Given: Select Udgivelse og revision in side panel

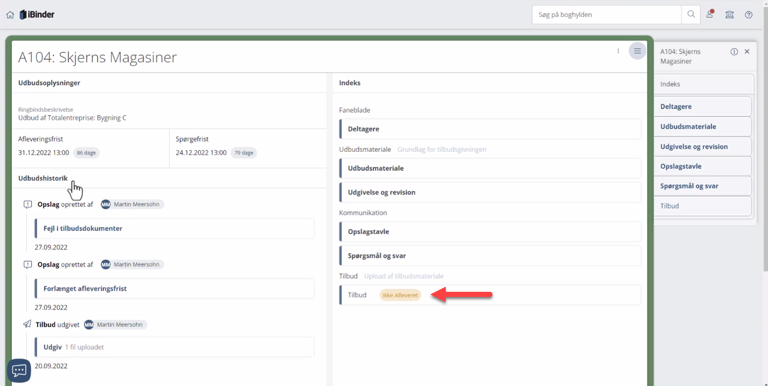Looking at the screenshot, I should (703, 146).
